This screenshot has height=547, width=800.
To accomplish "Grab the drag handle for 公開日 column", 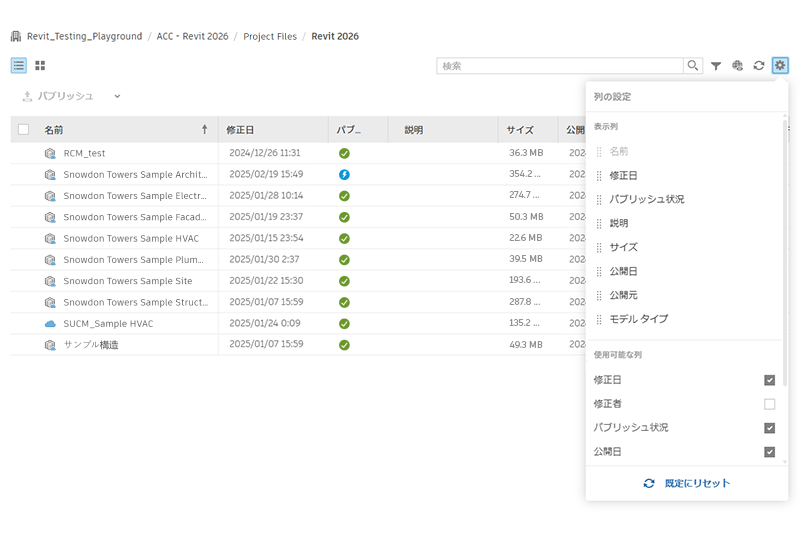I will (599, 271).
